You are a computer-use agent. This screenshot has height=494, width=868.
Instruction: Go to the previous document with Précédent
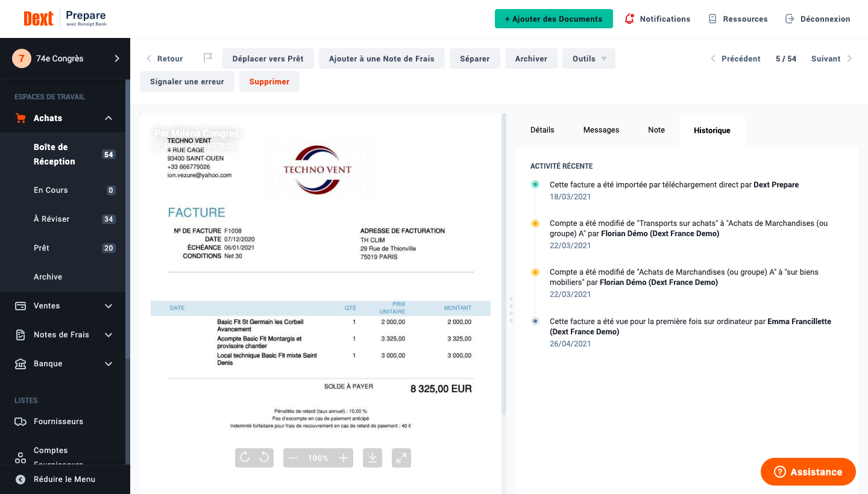(735, 58)
